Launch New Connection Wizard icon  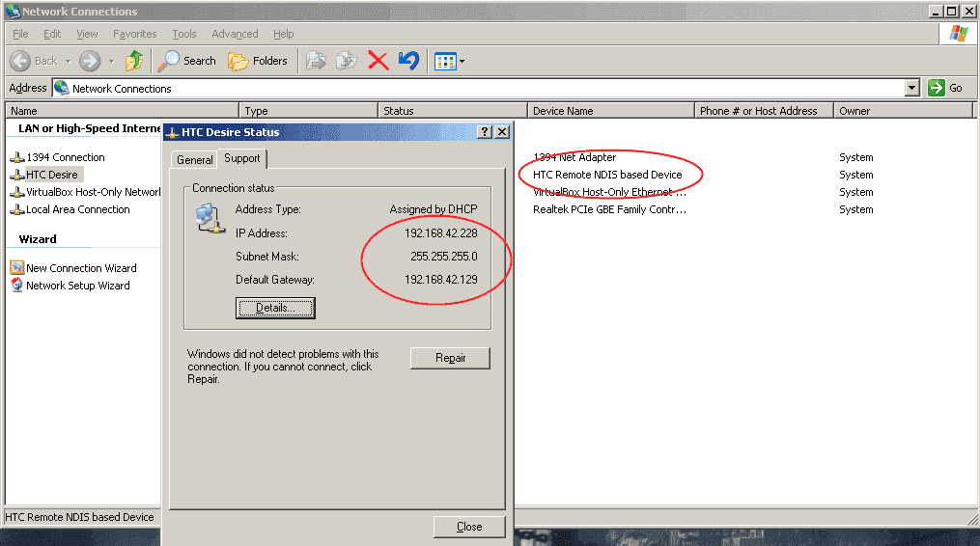tap(17, 268)
